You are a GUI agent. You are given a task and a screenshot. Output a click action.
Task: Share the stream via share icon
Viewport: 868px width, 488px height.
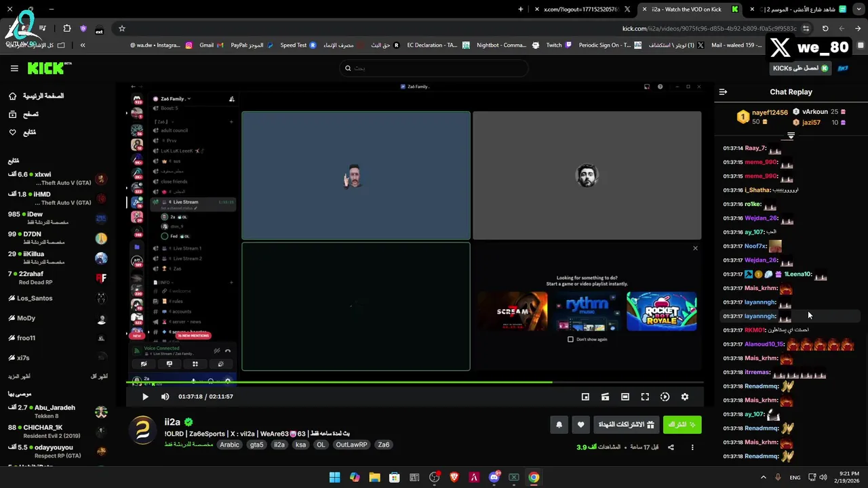point(671,447)
